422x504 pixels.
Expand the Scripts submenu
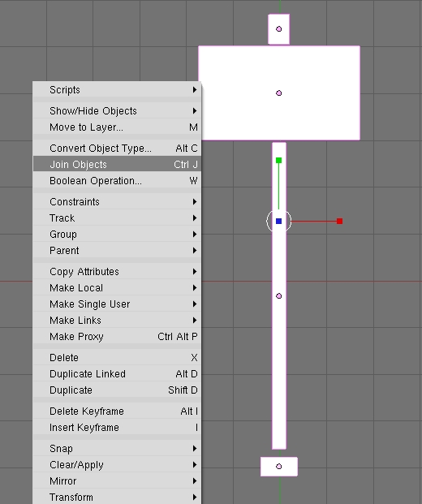[x=117, y=89]
